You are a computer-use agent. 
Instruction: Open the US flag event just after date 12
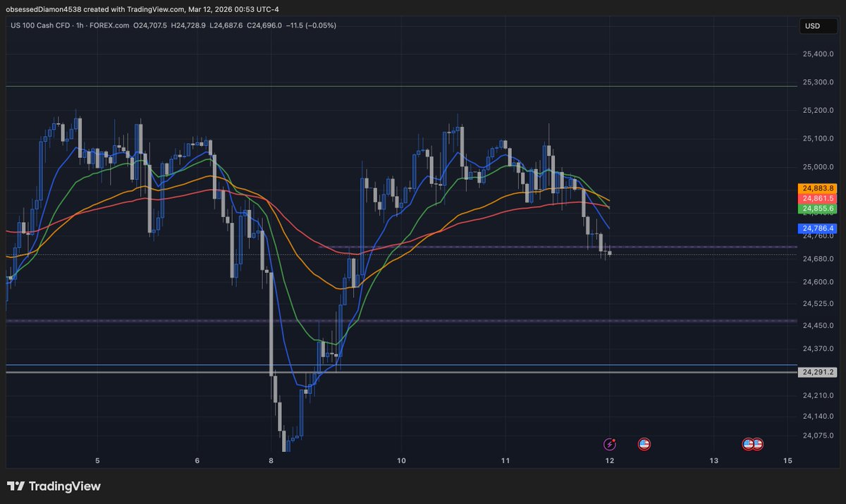coord(644,444)
